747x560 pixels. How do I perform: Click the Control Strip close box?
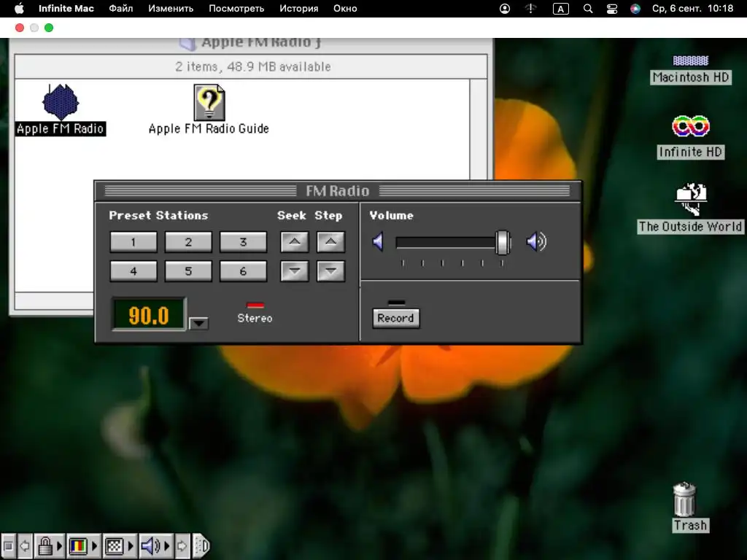click(8, 545)
